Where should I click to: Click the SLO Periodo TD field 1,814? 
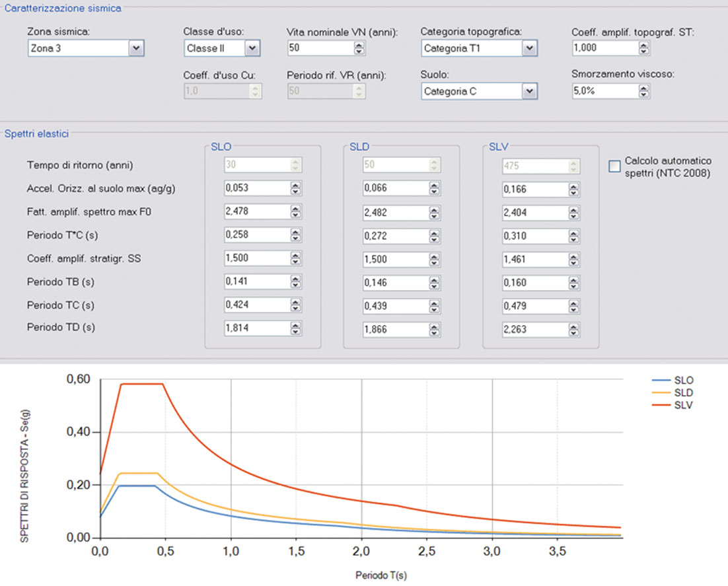[257, 328]
